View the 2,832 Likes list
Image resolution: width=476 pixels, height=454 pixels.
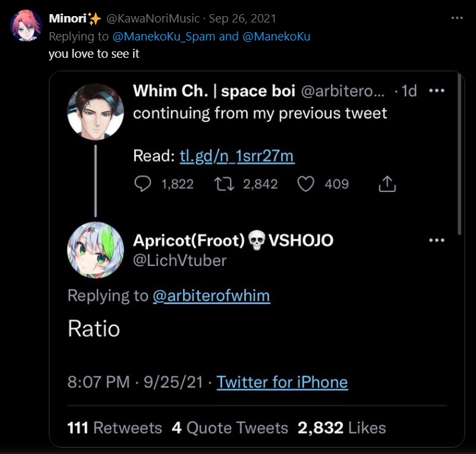(342, 428)
